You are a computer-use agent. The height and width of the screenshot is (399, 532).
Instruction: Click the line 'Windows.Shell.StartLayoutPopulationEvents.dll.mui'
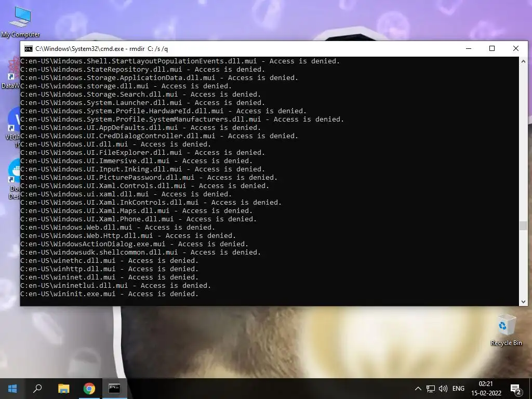click(180, 61)
